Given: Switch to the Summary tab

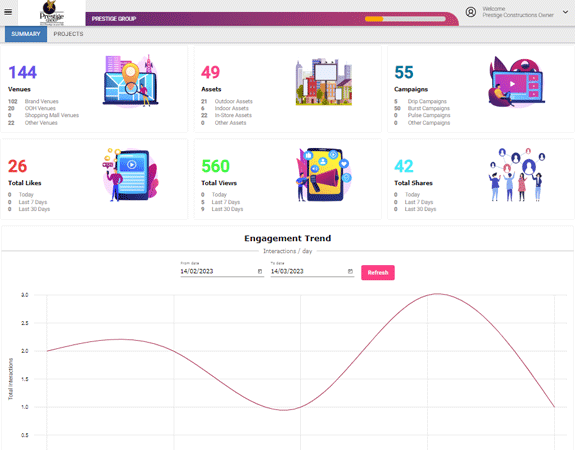Looking at the screenshot, I should [x=26, y=34].
